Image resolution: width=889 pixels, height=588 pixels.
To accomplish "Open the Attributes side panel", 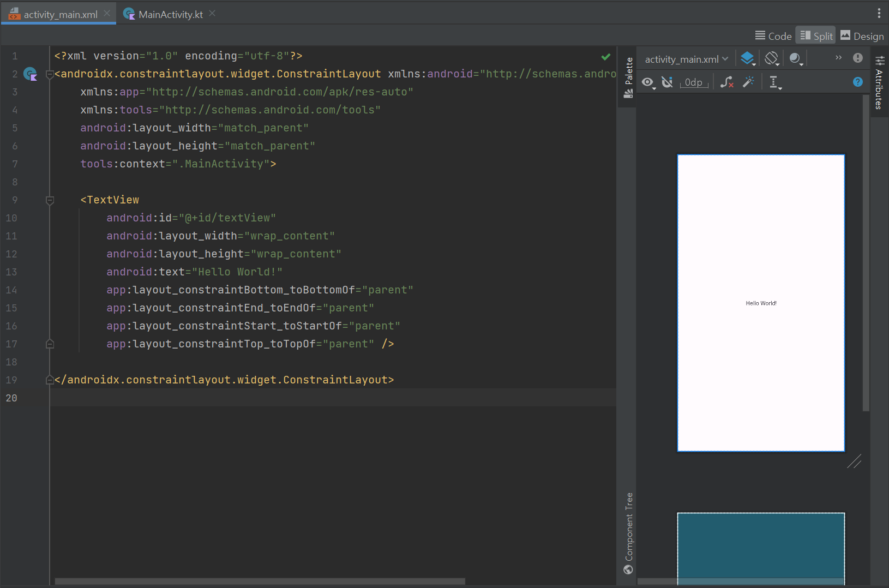I will click(879, 82).
